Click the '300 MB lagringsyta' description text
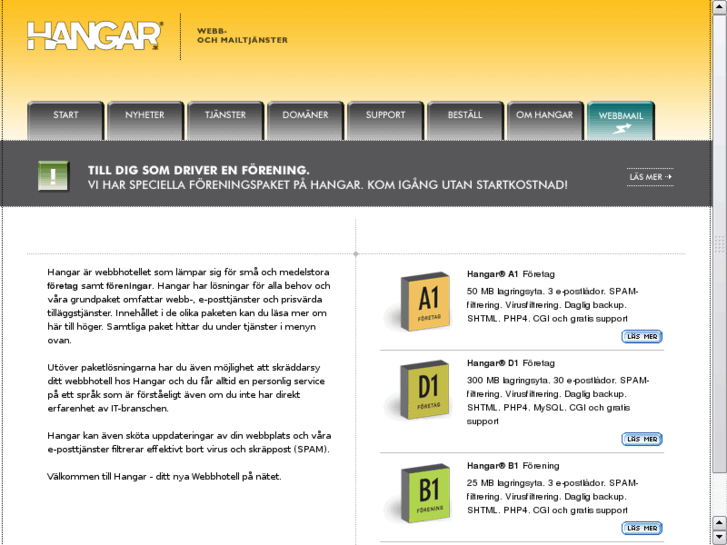The height and width of the screenshot is (545, 727). click(x=558, y=401)
